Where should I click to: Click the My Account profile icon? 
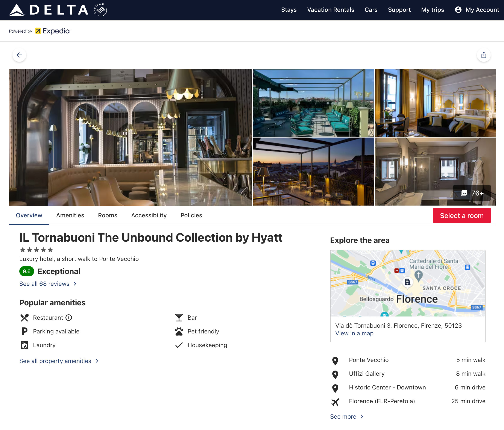tap(458, 10)
